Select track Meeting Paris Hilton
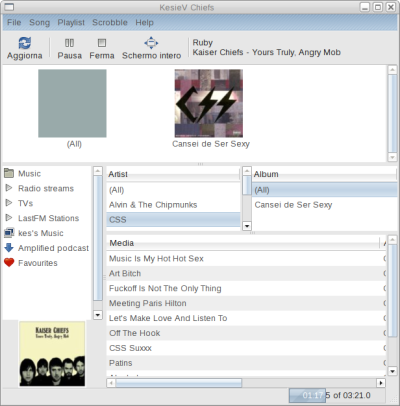This screenshot has width=400, height=406. [247, 303]
